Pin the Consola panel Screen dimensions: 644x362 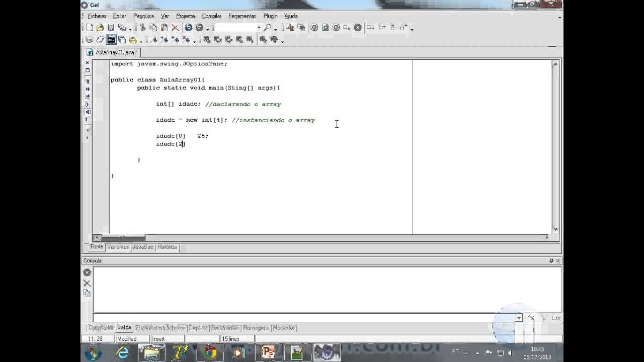(551, 261)
